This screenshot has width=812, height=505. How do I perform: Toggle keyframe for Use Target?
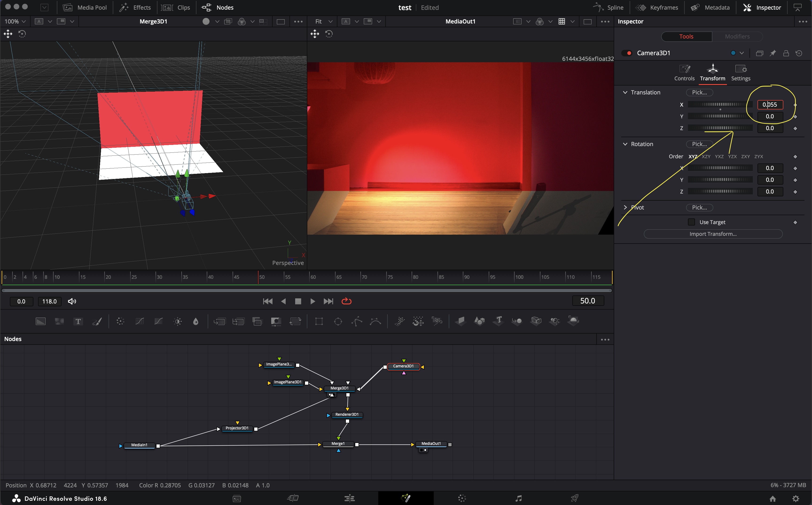(x=795, y=222)
